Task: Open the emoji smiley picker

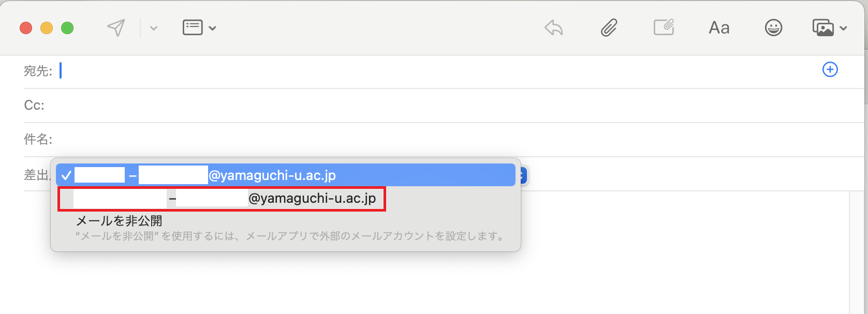Action: (773, 27)
